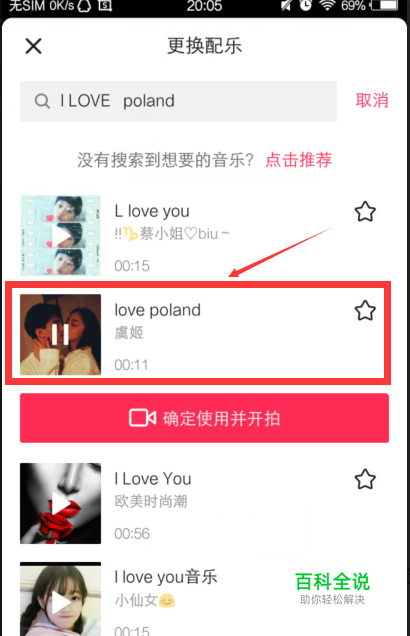
Task: Tap 确定使用并开拍 button
Action: [x=204, y=418]
